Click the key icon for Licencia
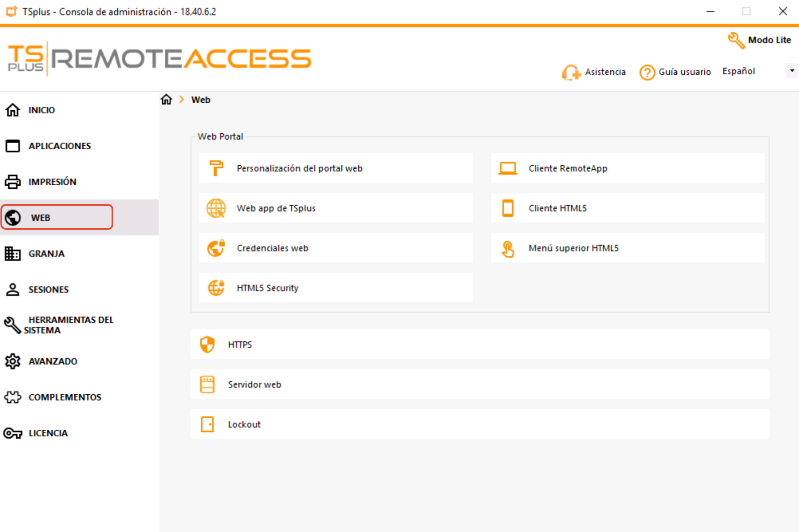Viewport: 799px width, 532px height. click(12, 433)
